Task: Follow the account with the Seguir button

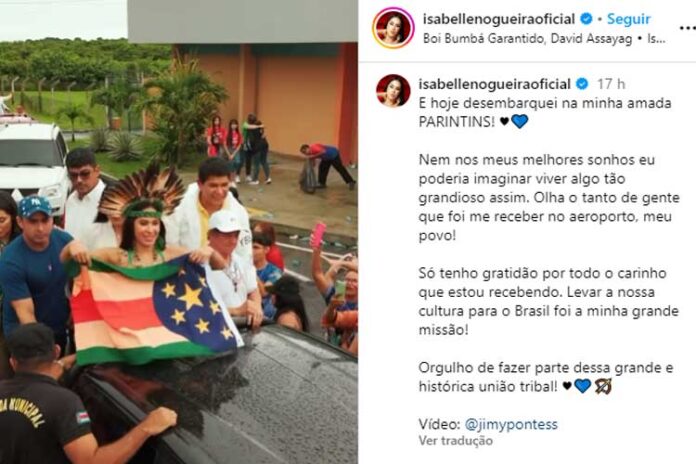Action: [x=629, y=19]
